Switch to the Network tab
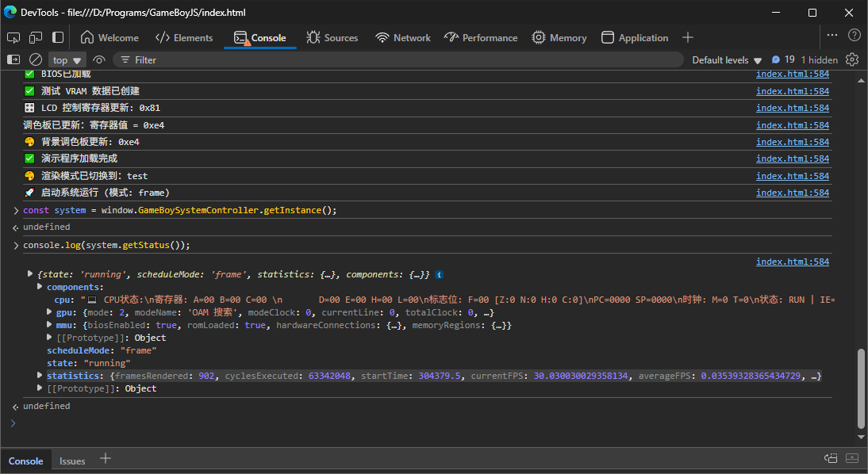Image resolution: width=868 pixels, height=474 pixels. 403,37
